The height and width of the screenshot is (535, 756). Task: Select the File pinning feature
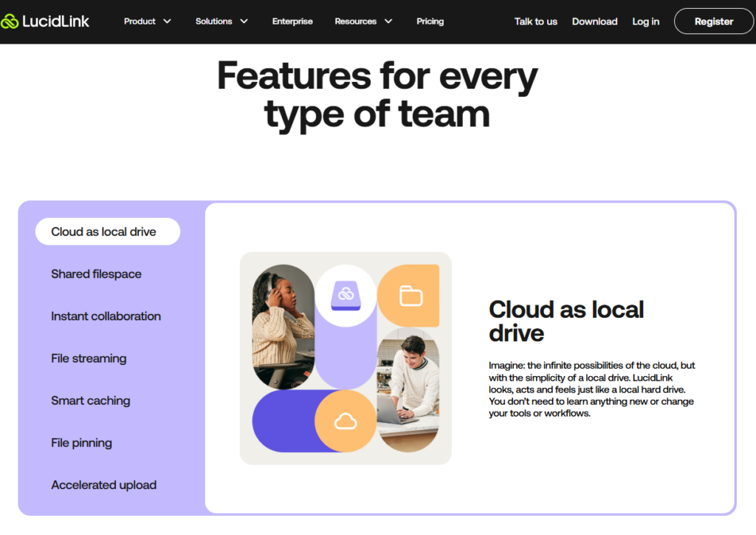(81, 443)
